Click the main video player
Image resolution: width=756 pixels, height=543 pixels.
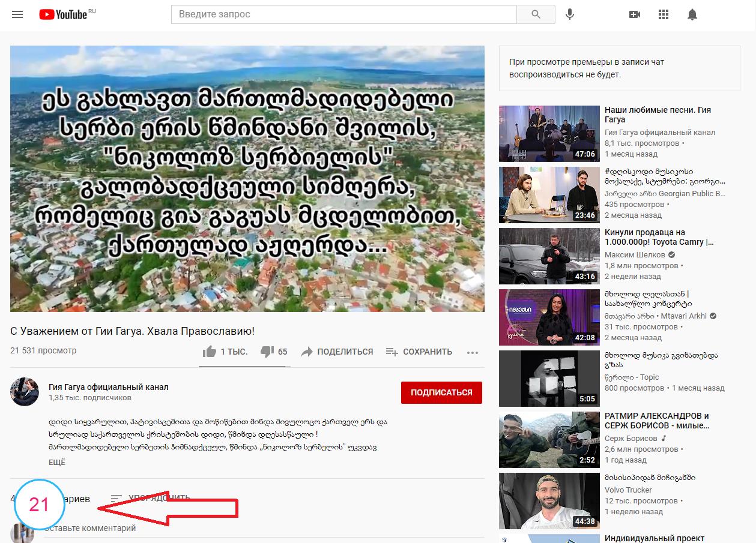coord(247,179)
